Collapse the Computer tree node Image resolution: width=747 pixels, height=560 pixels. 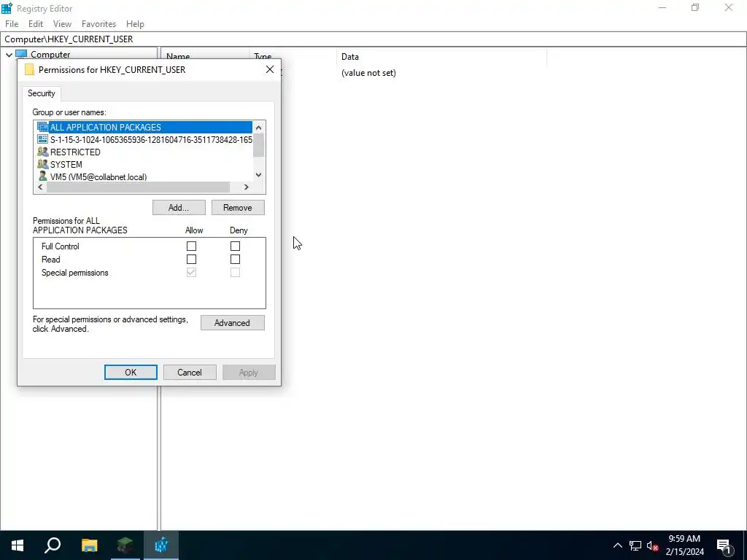[9, 55]
